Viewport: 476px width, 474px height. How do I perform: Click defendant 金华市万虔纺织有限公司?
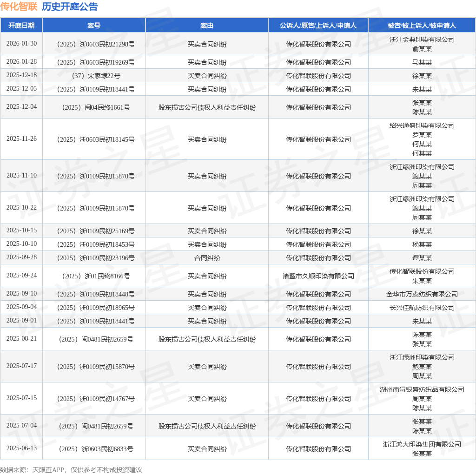coord(422,294)
